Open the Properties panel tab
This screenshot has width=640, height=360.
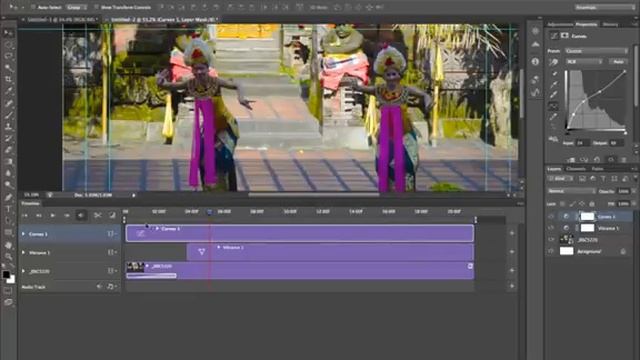tap(586, 24)
